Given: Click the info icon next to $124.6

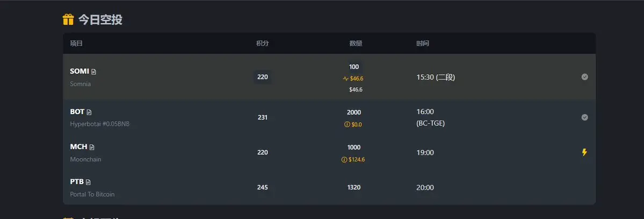Looking at the screenshot, I should (x=344, y=160).
